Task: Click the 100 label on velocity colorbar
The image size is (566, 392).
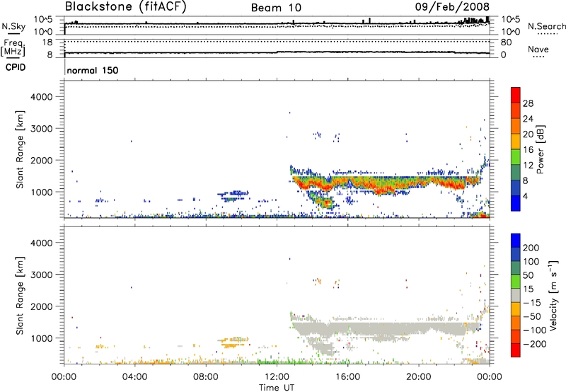Action: click(x=531, y=262)
